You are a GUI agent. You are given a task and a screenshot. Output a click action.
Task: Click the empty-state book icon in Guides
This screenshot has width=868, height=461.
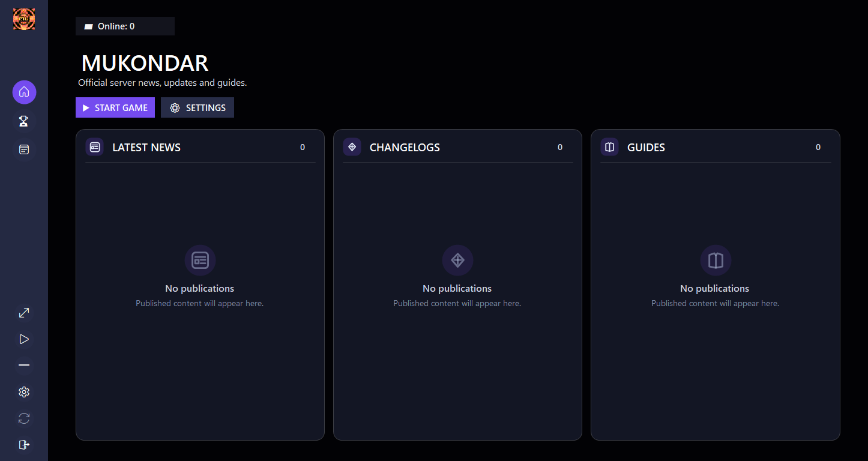pyautogui.click(x=716, y=261)
